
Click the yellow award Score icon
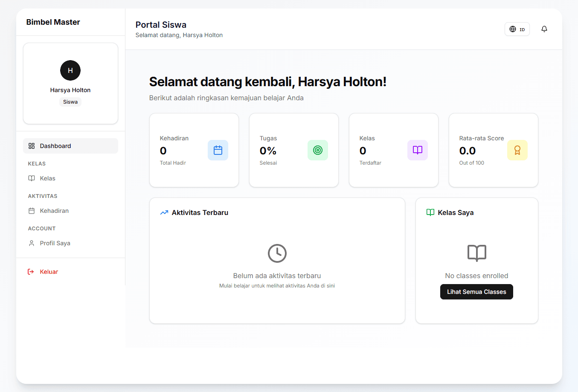[x=517, y=150]
